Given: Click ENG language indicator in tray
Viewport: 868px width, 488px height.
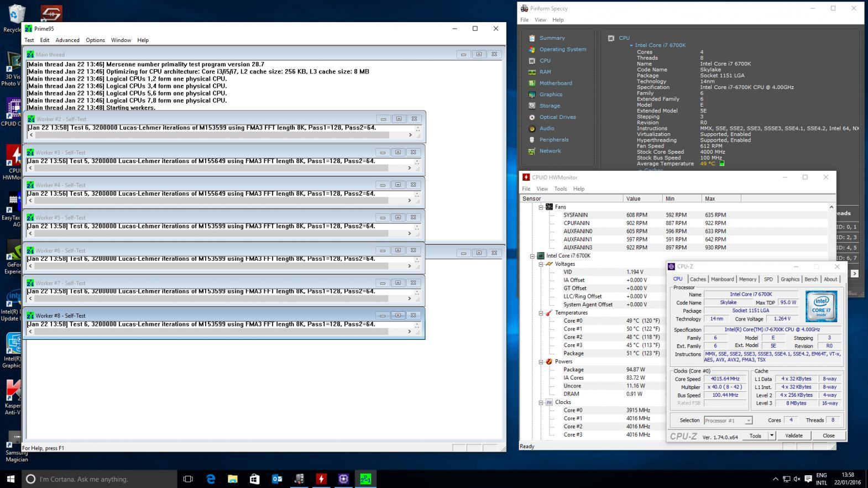Looking at the screenshot, I should 822,475.
